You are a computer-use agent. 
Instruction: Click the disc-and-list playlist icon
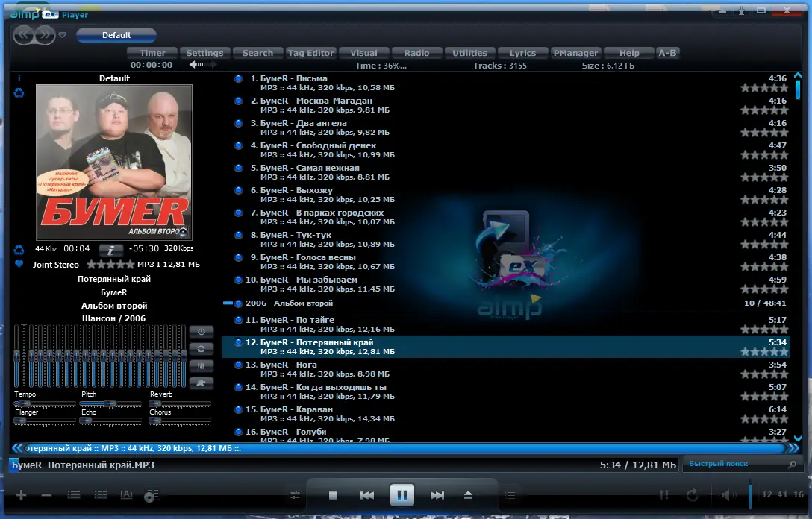point(152,495)
